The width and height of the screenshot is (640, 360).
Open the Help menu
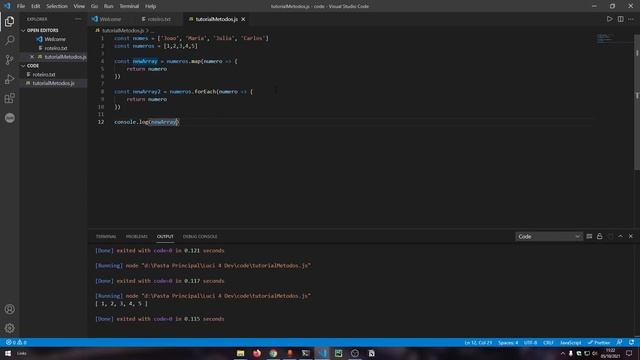(x=150, y=6)
